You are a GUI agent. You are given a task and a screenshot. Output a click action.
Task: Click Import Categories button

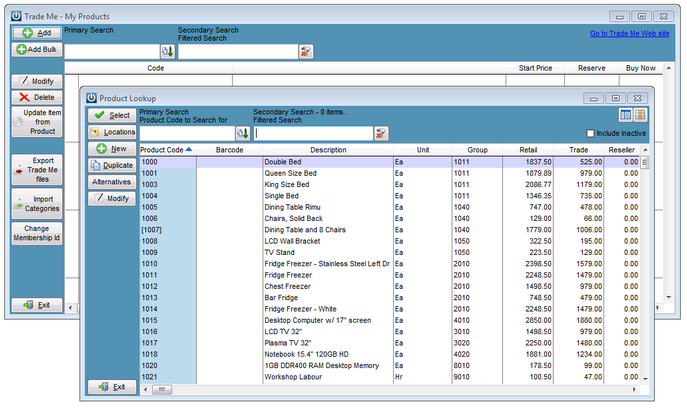coord(37,204)
